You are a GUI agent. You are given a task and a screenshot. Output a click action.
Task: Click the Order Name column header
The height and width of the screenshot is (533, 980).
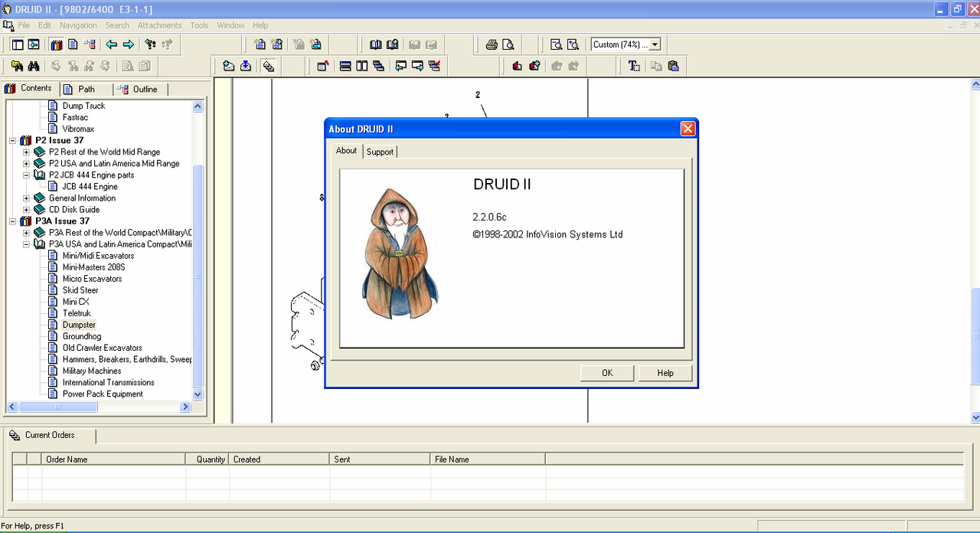click(x=113, y=459)
